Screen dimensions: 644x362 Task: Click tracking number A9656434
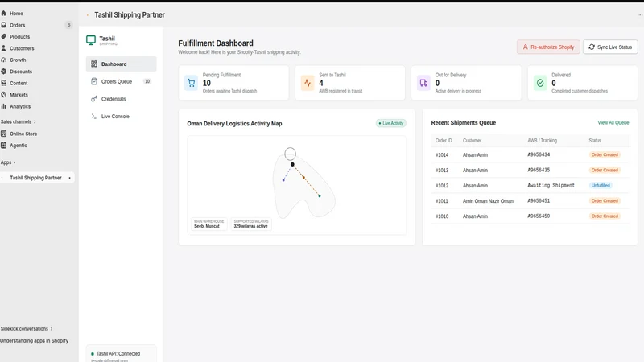click(539, 154)
